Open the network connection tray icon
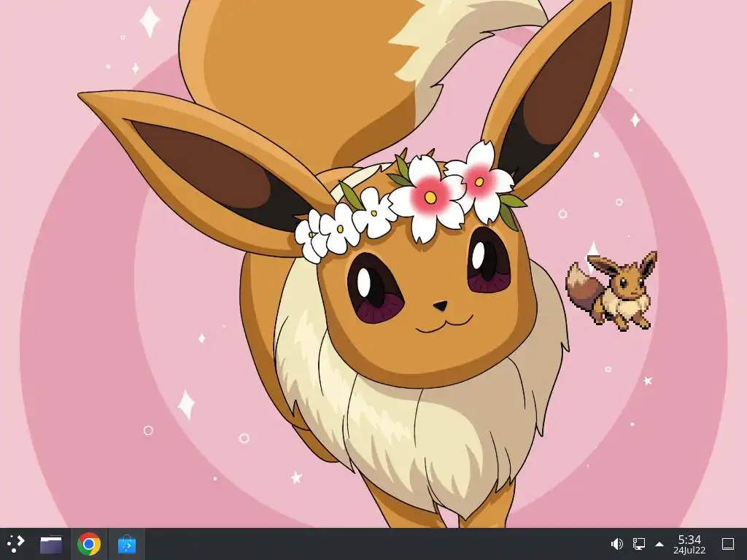 pyautogui.click(x=638, y=544)
